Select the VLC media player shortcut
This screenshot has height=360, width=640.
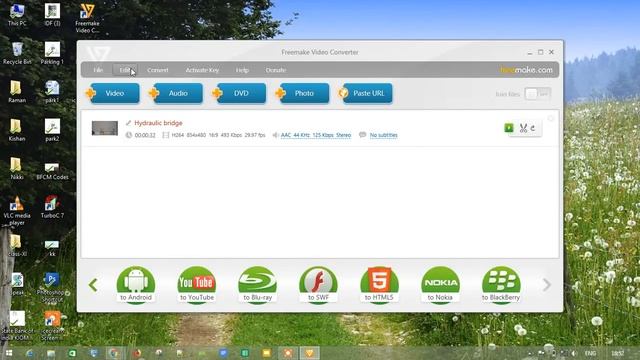click(x=17, y=211)
